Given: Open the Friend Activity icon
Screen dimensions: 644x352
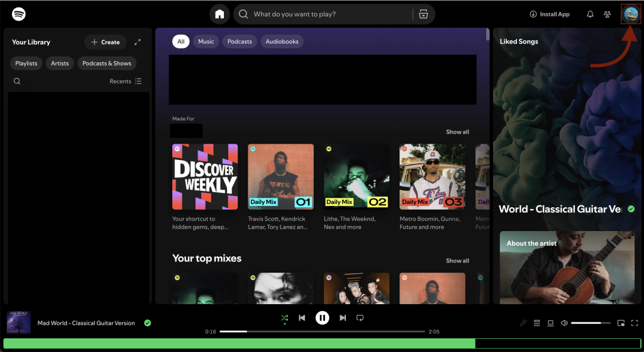Looking at the screenshot, I should (x=607, y=14).
